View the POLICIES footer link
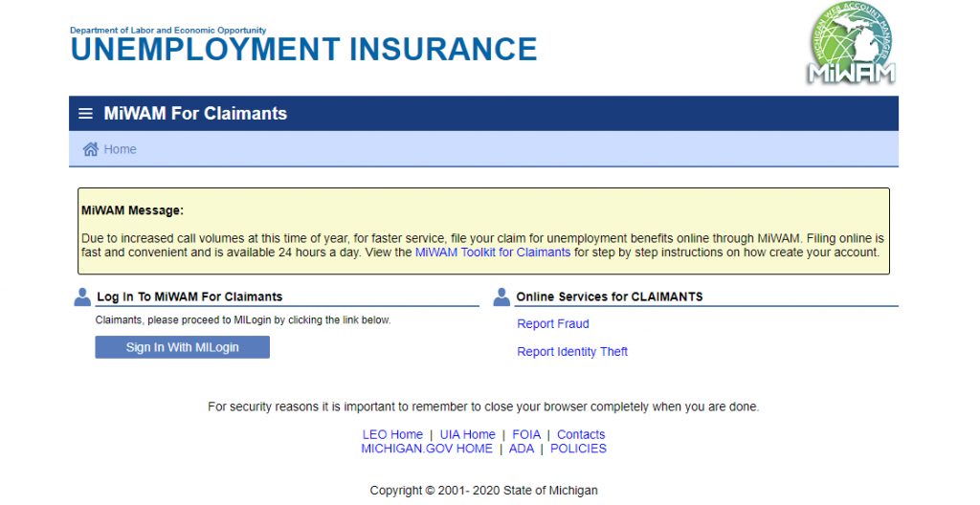 pos(578,449)
